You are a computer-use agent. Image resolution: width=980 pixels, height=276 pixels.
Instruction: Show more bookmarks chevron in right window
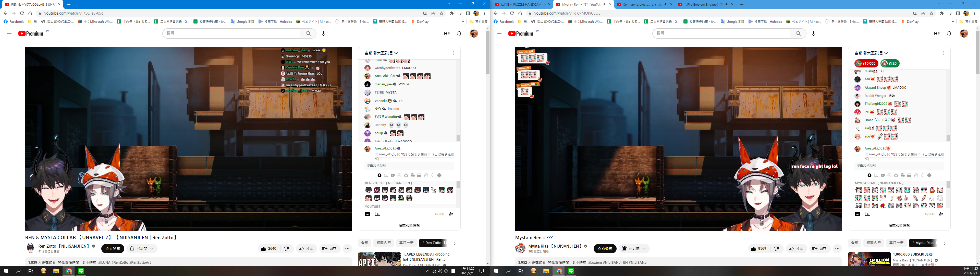point(953,22)
